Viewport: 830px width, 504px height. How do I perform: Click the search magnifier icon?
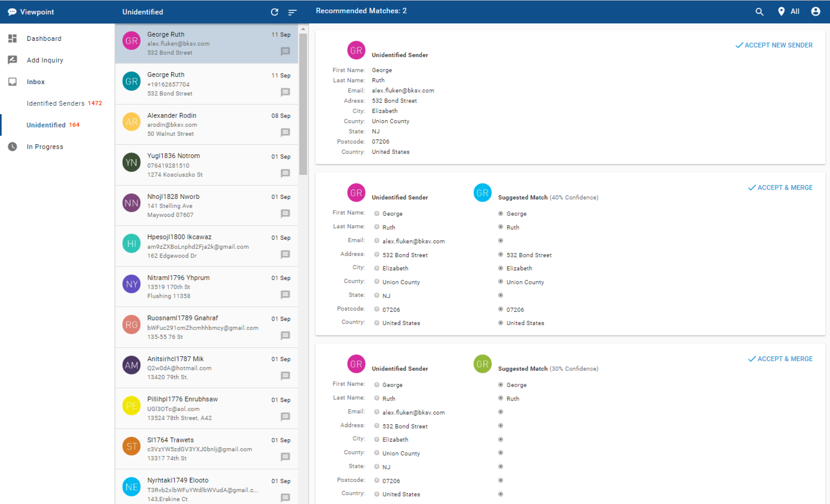pos(759,12)
